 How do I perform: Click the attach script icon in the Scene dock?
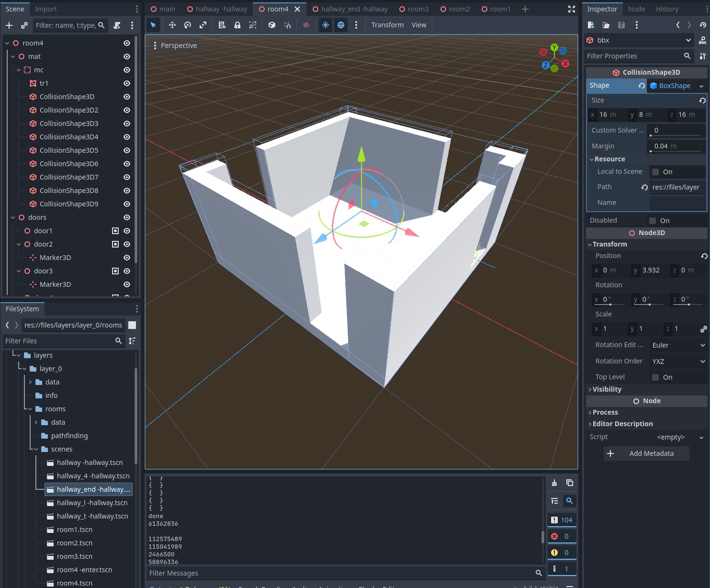coord(117,25)
